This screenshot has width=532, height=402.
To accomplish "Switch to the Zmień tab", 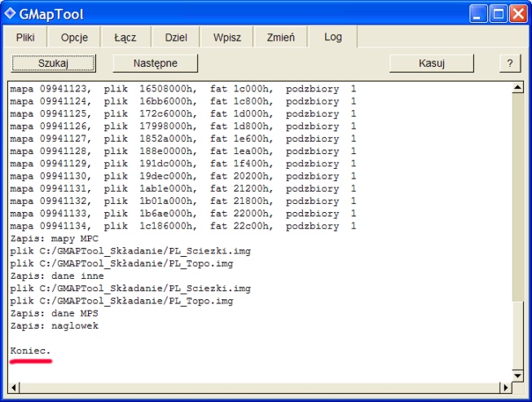I will tap(279, 38).
